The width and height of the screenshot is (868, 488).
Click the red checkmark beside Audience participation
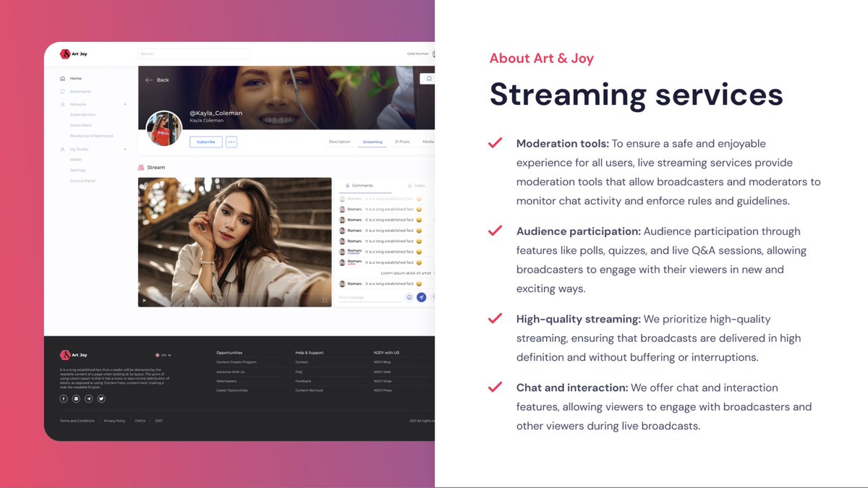click(495, 231)
